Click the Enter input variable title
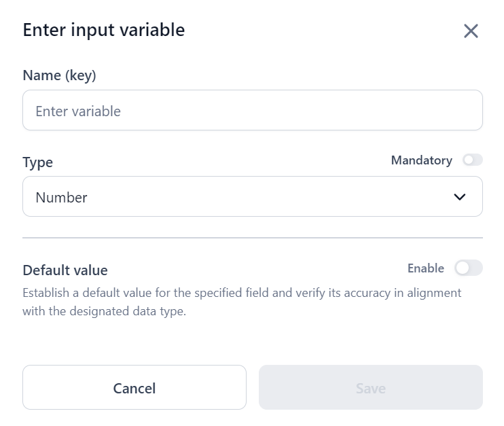The width and height of the screenshot is (504, 426). [103, 30]
